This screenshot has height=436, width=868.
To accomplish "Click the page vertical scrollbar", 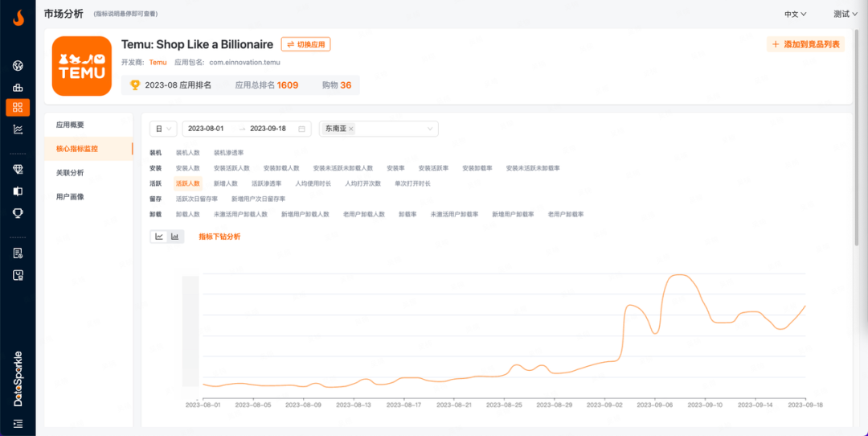I will [857, 136].
